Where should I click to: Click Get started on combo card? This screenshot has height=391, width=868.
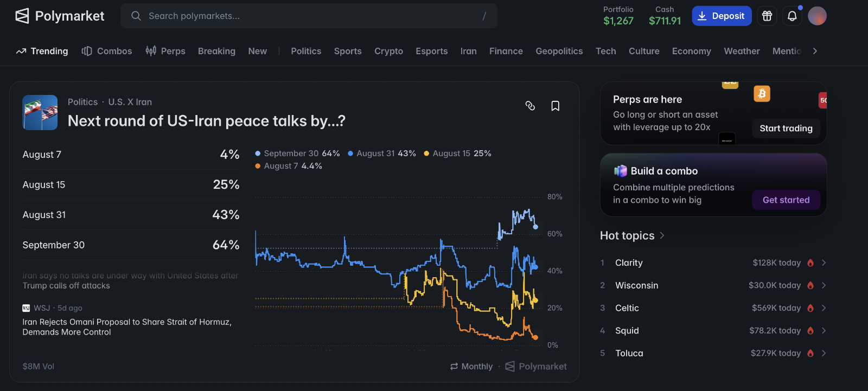pos(786,200)
